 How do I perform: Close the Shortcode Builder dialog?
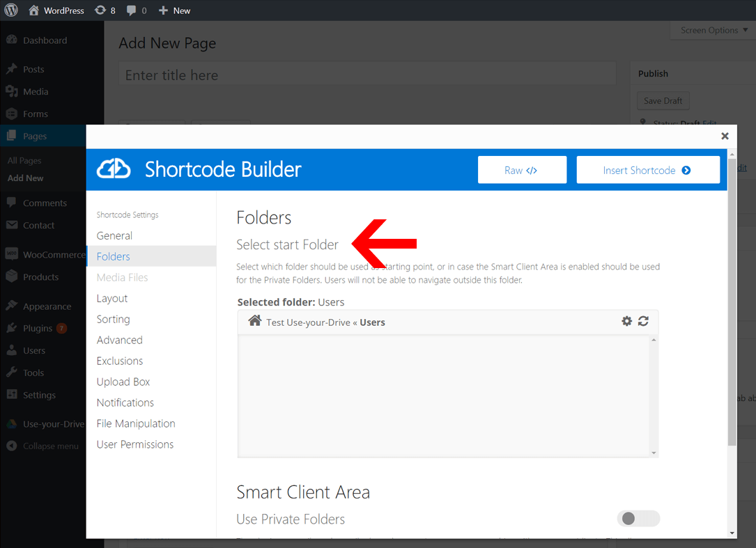725,136
